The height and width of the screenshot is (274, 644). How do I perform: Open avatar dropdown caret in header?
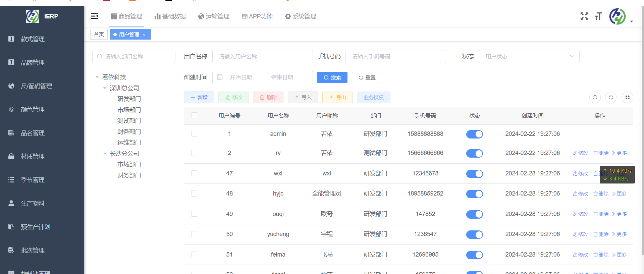pyautogui.click(x=632, y=21)
